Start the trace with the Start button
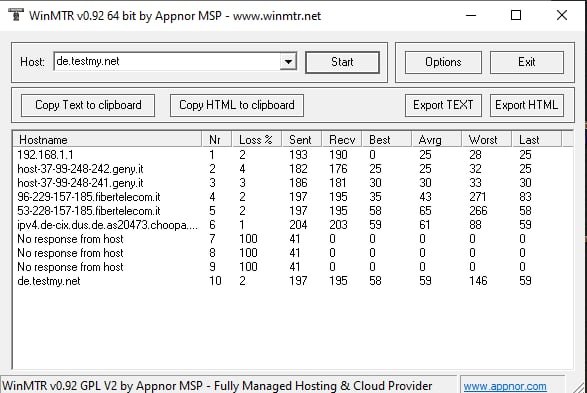587x393 pixels. coord(342,62)
